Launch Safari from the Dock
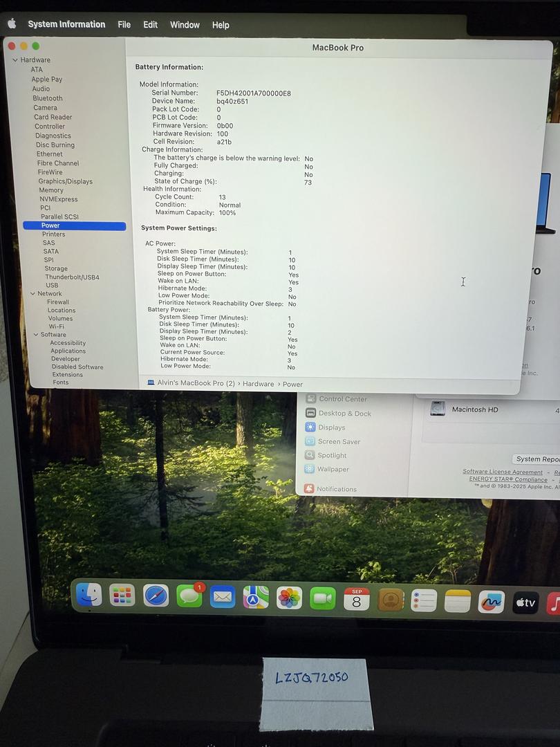560x747 pixels. click(156, 596)
